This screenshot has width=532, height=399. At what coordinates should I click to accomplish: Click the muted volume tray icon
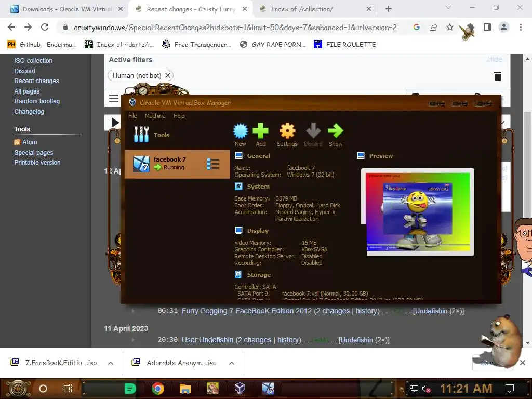click(x=426, y=389)
